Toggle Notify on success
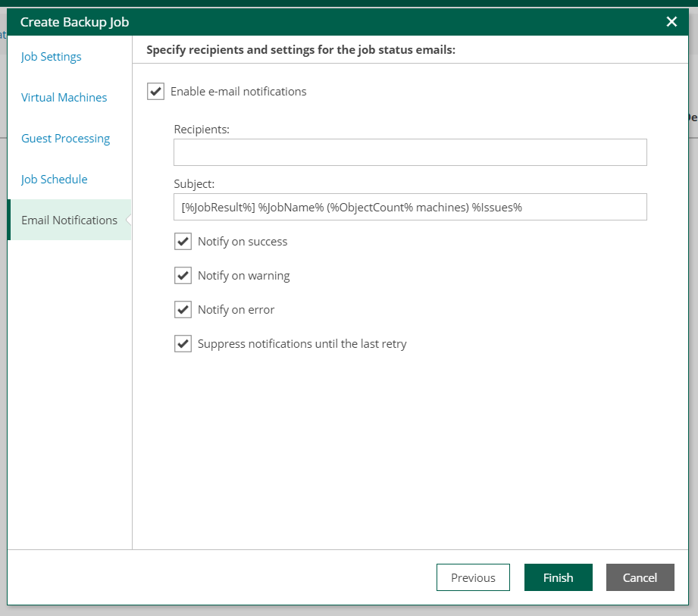This screenshot has width=698, height=616. pos(183,241)
